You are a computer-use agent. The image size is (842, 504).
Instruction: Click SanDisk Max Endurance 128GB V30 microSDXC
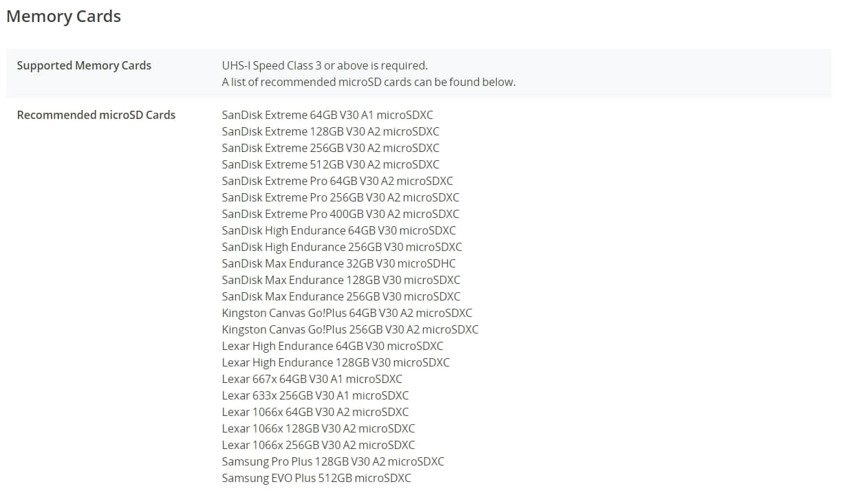coord(341,280)
